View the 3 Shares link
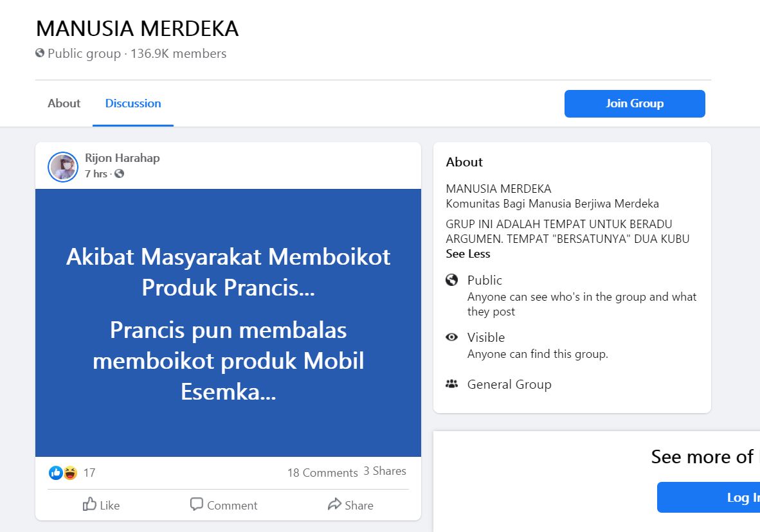The width and height of the screenshot is (760, 532). [385, 471]
